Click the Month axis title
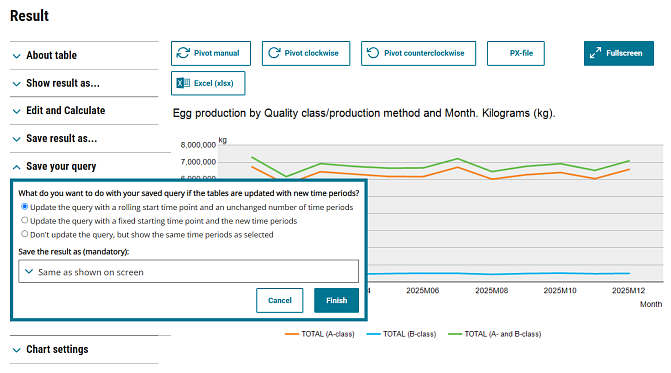Screen dimensions: 671x373 pos(651,304)
